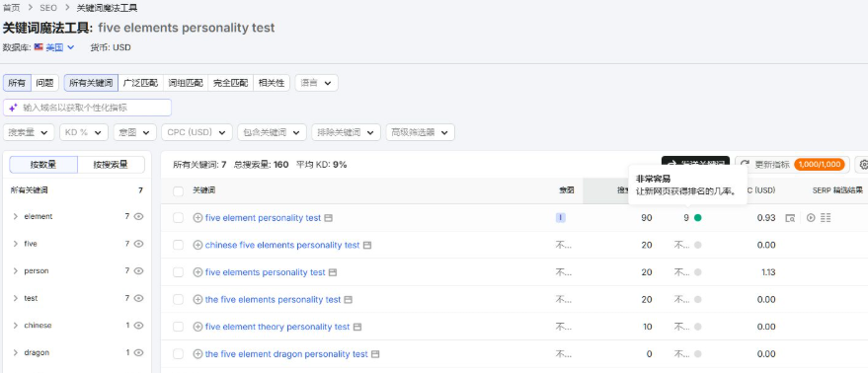The image size is (868, 373).
Task: Select the 所有关键词 tab
Action: [x=91, y=83]
